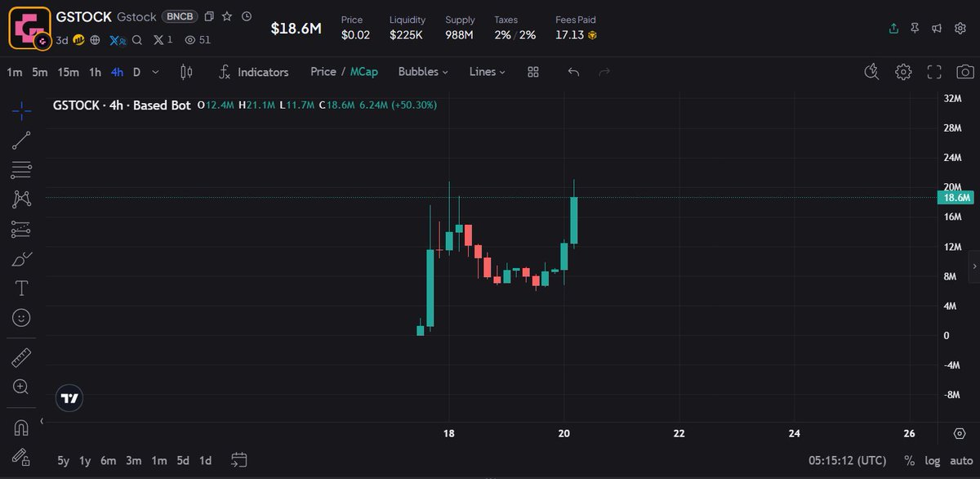Add GSTOCK to favorites with the star
Screen dimensions: 980x479
[x=227, y=16]
